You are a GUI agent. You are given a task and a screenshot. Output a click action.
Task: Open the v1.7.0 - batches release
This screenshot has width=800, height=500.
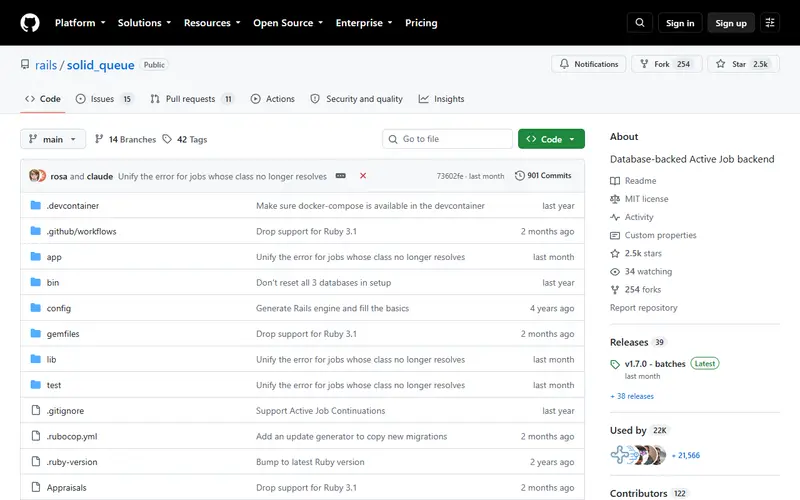[655, 364]
